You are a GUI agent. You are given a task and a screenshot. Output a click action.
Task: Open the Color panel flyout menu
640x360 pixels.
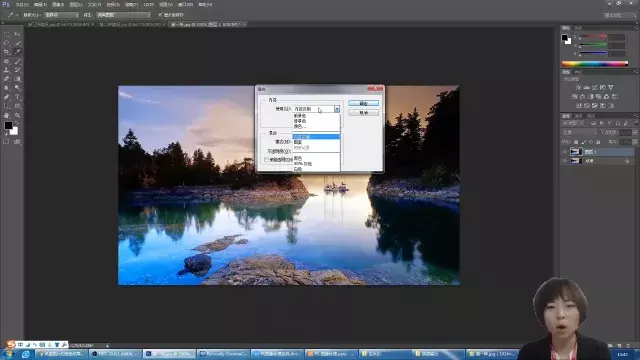pos(636,28)
